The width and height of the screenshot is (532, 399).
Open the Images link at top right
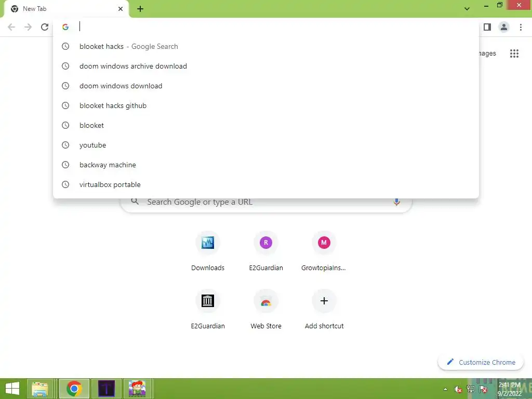487,54
